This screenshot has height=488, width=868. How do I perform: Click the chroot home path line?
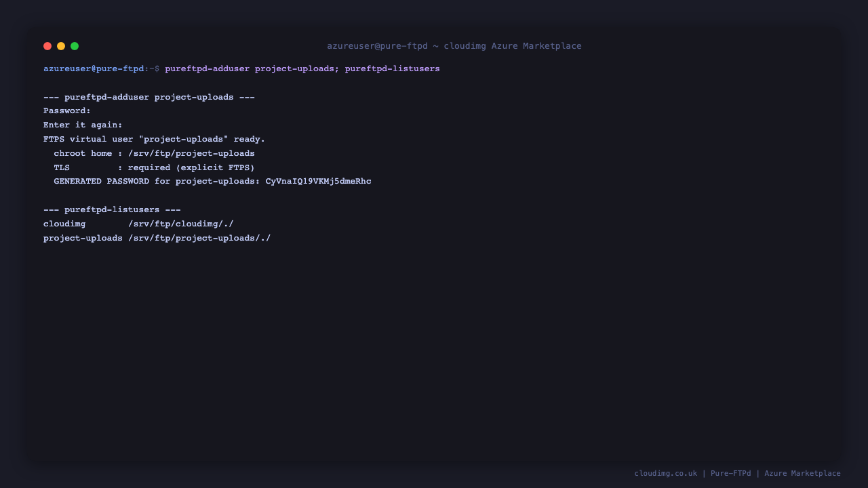155,153
